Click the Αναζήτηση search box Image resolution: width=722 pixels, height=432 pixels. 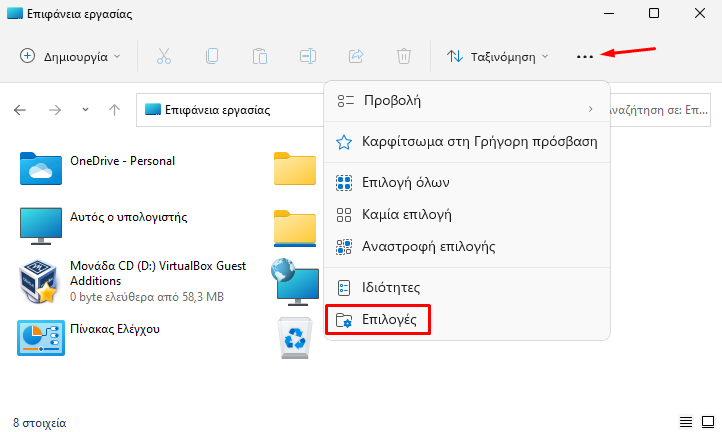click(x=660, y=110)
